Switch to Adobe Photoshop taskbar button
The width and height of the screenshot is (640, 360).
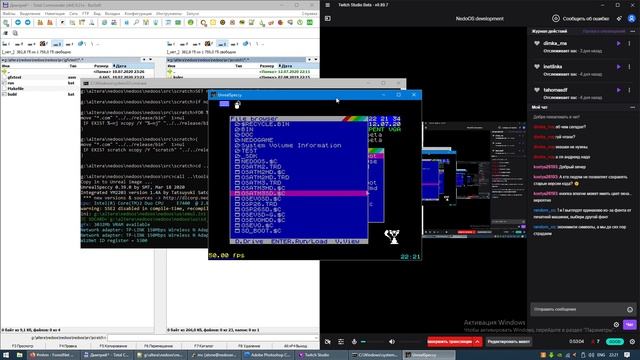click(268, 355)
